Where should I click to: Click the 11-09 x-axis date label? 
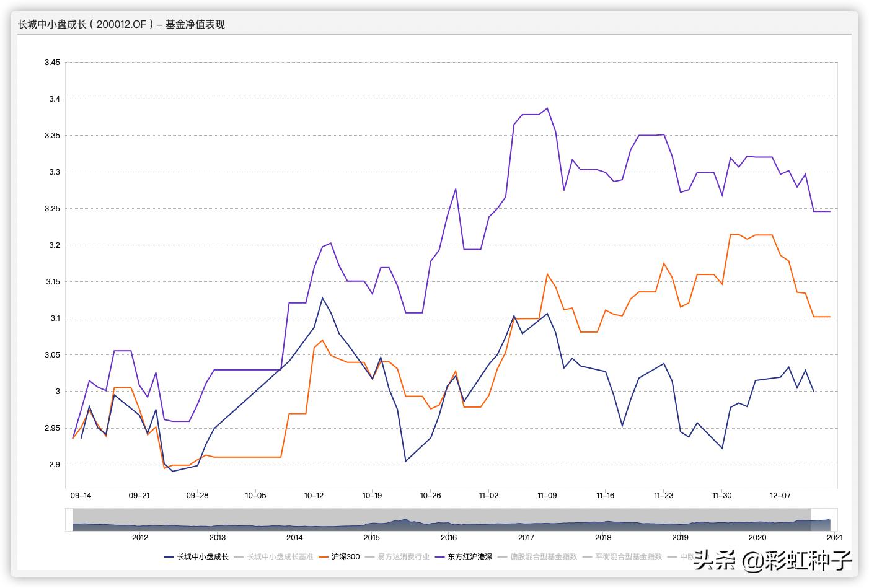click(x=547, y=496)
